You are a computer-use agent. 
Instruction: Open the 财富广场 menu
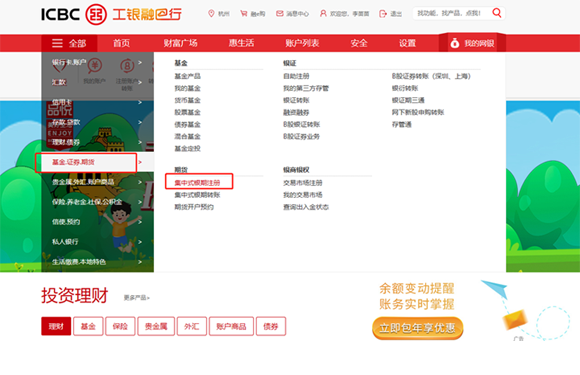click(x=181, y=43)
